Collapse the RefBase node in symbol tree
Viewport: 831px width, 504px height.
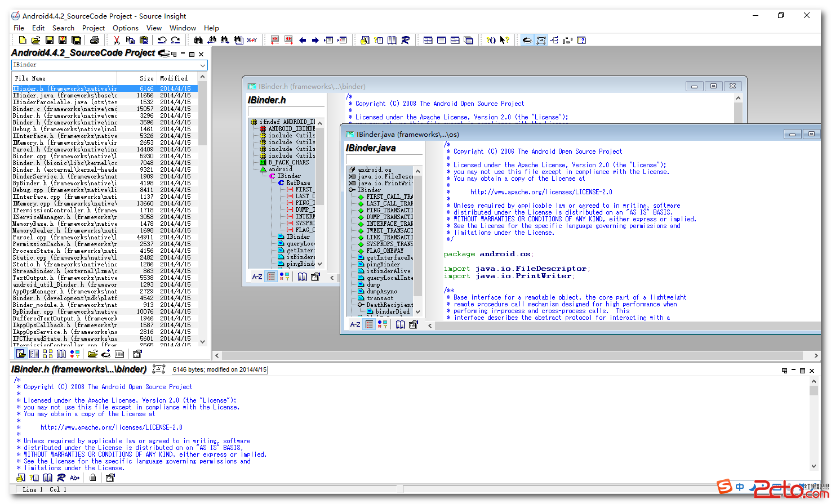point(281,183)
